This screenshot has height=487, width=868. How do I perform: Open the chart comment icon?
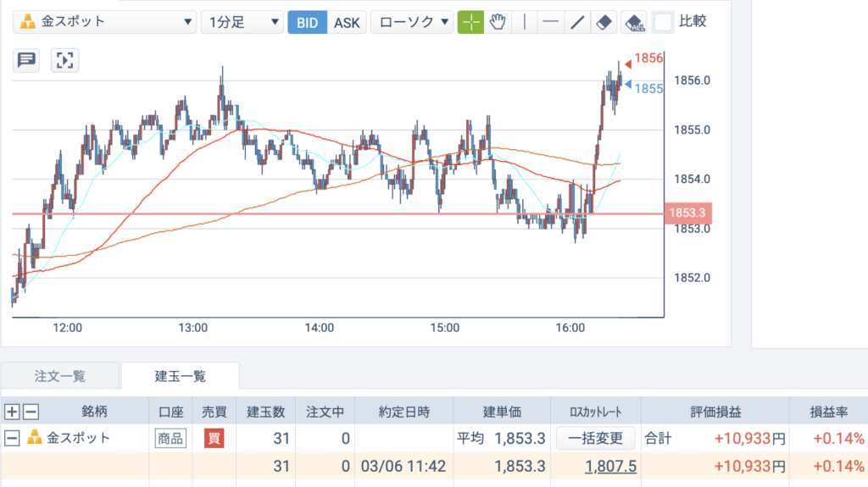26,60
